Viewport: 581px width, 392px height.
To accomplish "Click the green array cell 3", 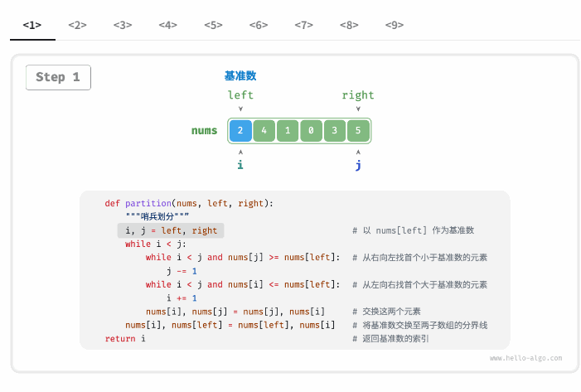I will click(335, 131).
